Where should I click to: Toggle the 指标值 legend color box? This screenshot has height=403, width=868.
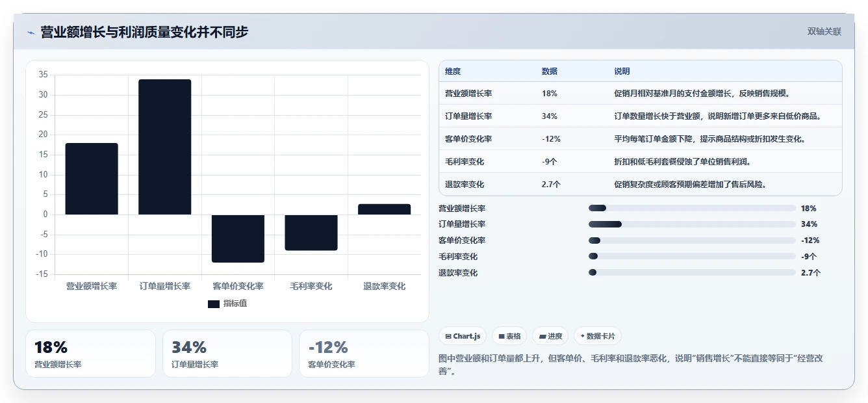click(x=214, y=304)
